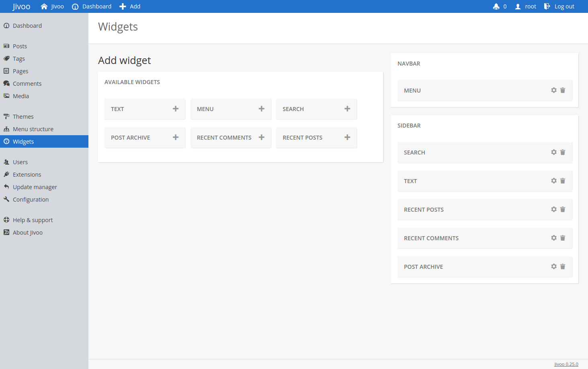Open settings gear for sidebar Post Archive

[x=554, y=266]
